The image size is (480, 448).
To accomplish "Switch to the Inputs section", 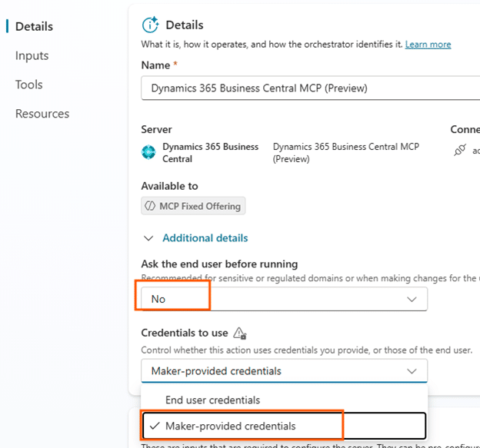I will coord(32,55).
